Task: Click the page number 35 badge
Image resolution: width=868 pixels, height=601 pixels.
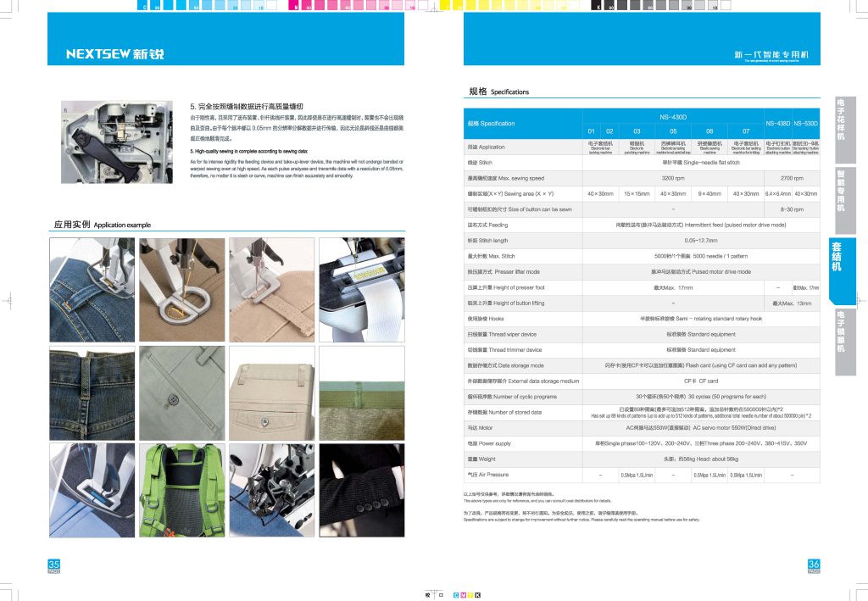Action: (53, 565)
